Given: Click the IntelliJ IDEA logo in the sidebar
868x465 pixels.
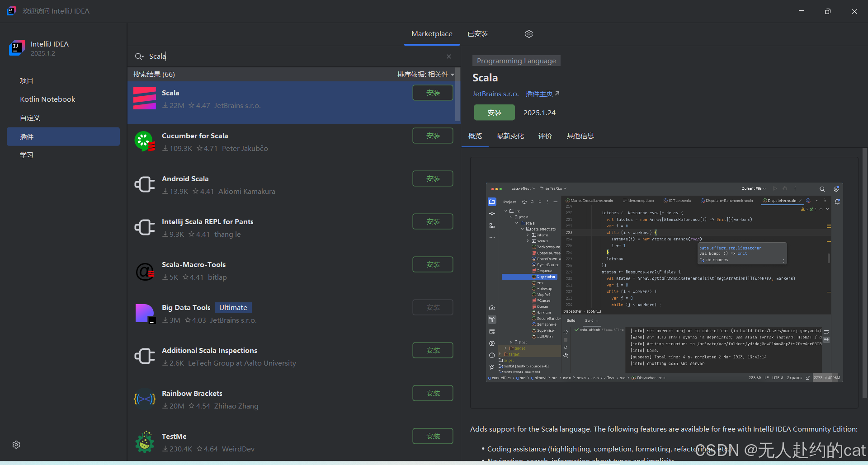Looking at the screenshot, I should tap(17, 48).
